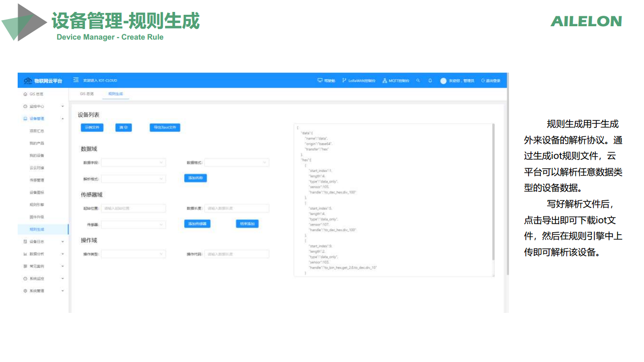Click the JSON preview vertical scrollbar

point(493,192)
